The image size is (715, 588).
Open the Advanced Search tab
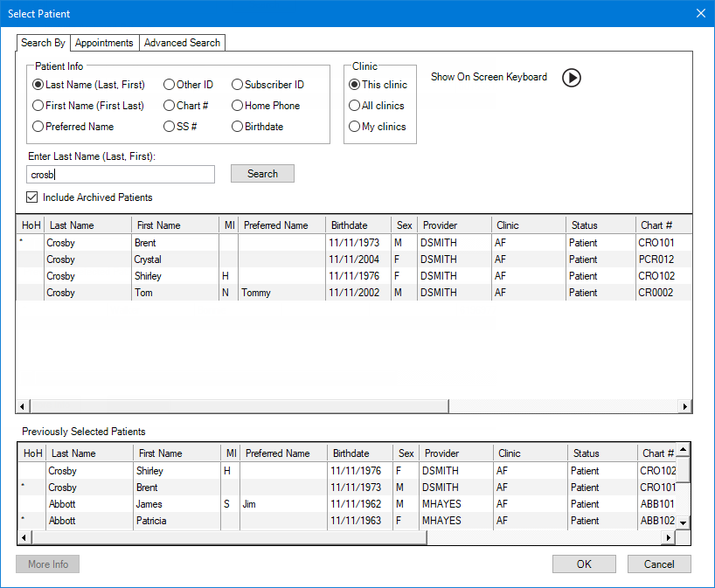pyautogui.click(x=183, y=43)
